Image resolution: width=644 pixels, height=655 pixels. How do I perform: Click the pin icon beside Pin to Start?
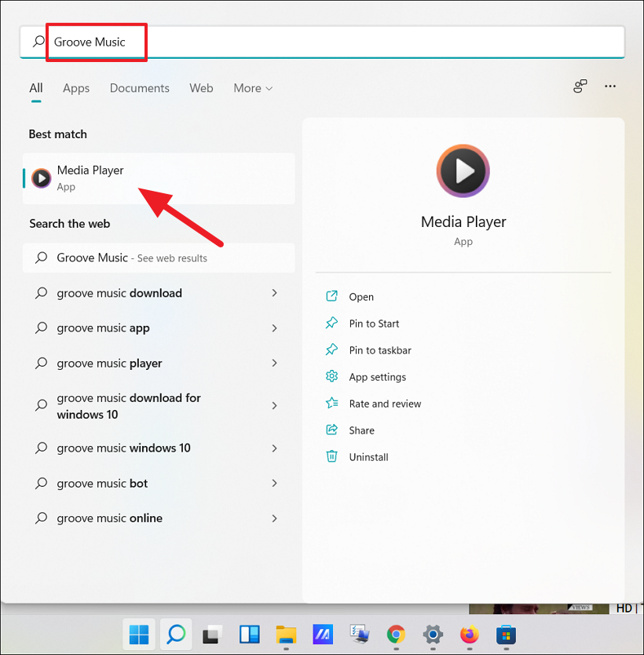click(x=331, y=323)
